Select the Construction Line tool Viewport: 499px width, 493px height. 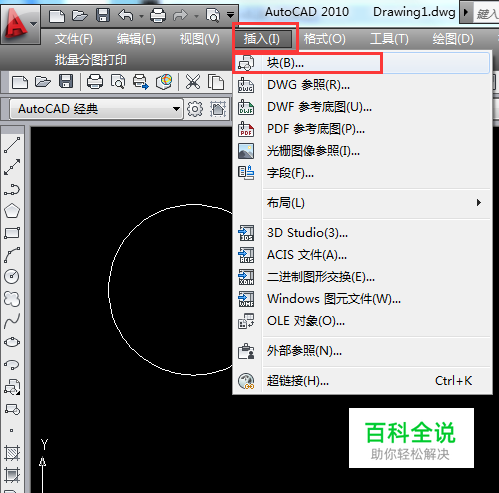pyautogui.click(x=12, y=167)
